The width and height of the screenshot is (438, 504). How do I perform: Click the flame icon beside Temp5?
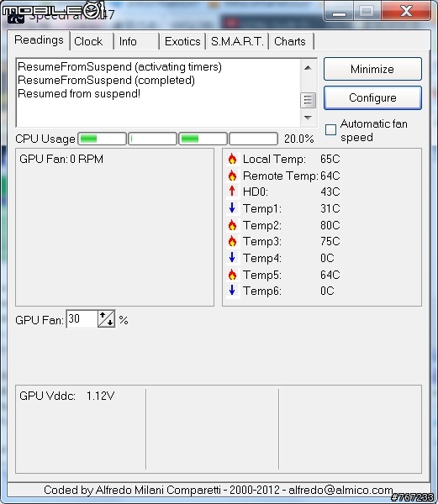pos(232,275)
